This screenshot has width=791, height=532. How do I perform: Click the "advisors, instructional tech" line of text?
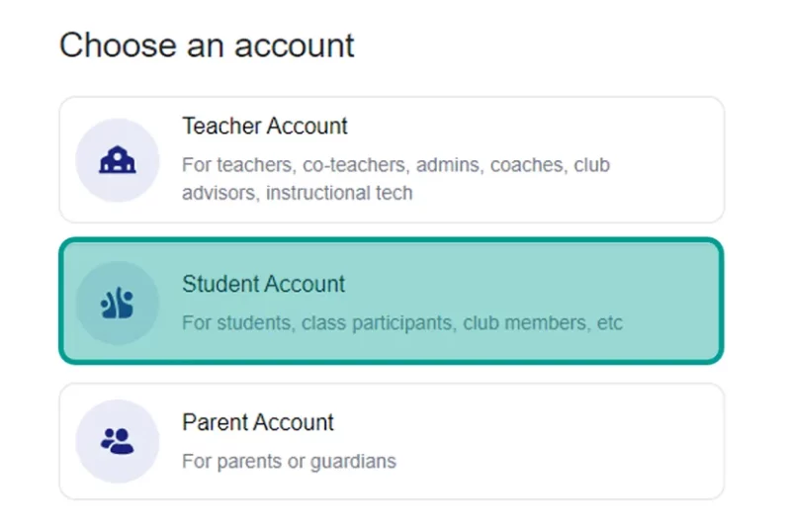tap(298, 193)
